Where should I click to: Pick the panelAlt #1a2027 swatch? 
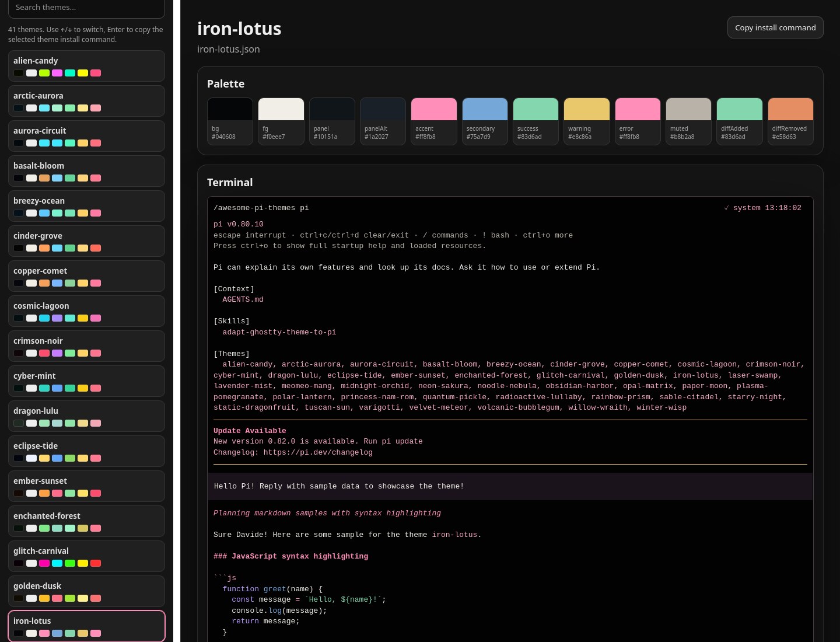[383, 121]
